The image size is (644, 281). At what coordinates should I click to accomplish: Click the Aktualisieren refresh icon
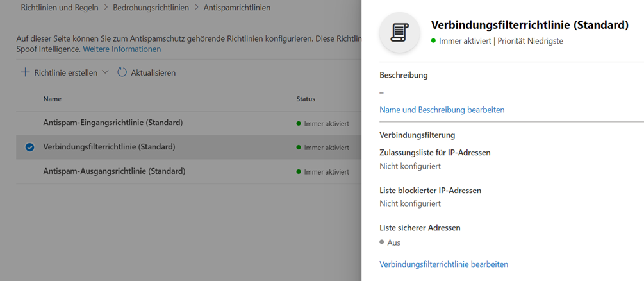[x=122, y=73]
